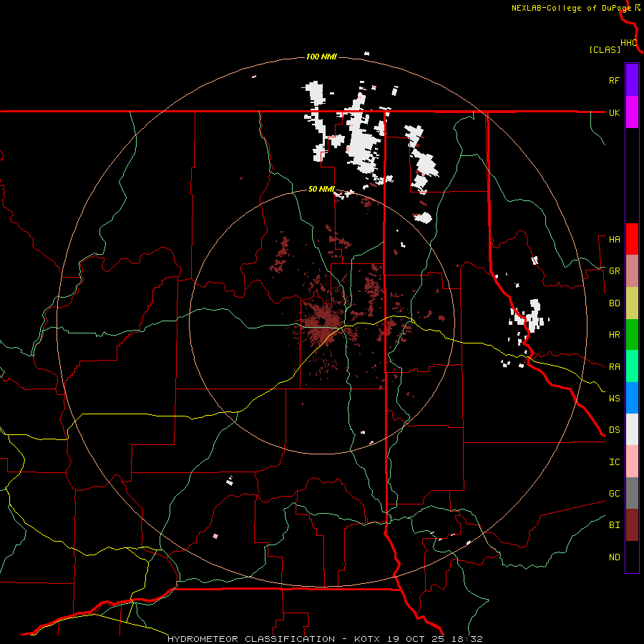Click the DS white color swatch
The width and height of the screenshot is (644, 644).
pyautogui.click(x=632, y=429)
